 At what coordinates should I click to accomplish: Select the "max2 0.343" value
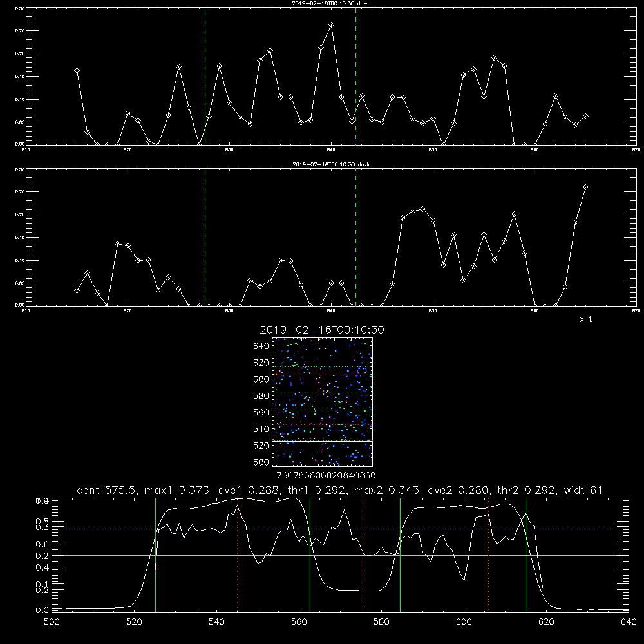point(387,490)
